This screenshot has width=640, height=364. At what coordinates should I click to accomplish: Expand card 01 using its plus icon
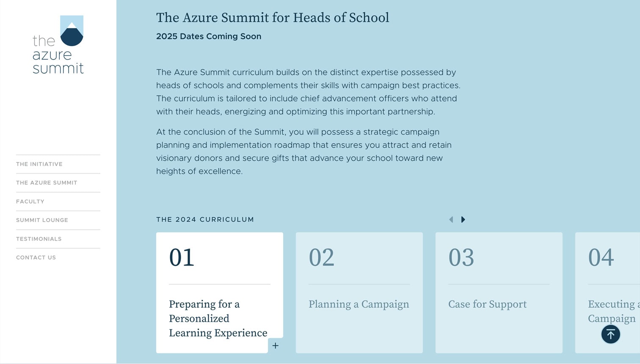pos(276,345)
